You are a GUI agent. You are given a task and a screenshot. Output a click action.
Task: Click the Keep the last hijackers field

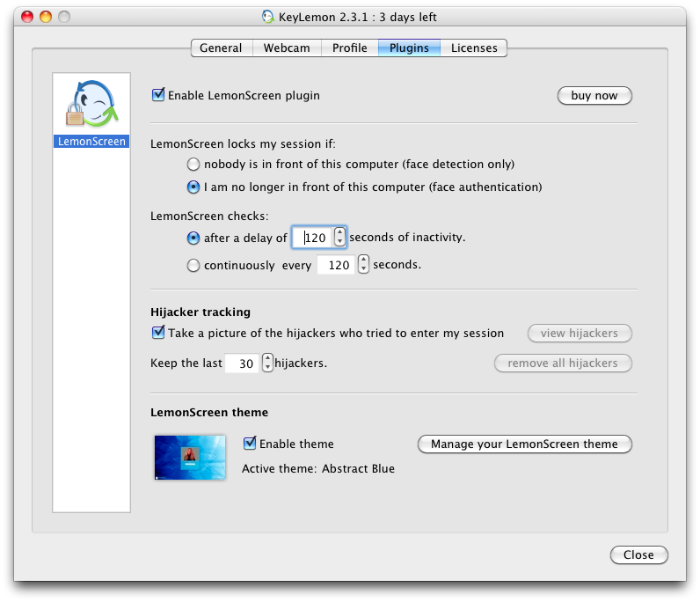coord(242,363)
